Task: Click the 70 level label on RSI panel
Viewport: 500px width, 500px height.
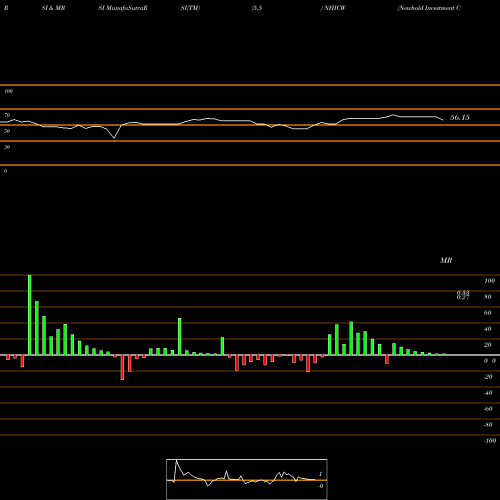Action: pos(7,115)
